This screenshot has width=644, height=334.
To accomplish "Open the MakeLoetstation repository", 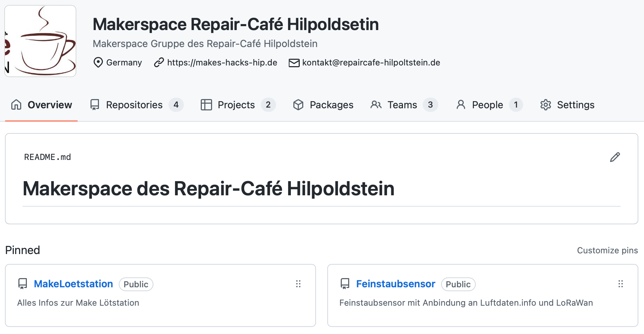I will (x=74, y=284).
